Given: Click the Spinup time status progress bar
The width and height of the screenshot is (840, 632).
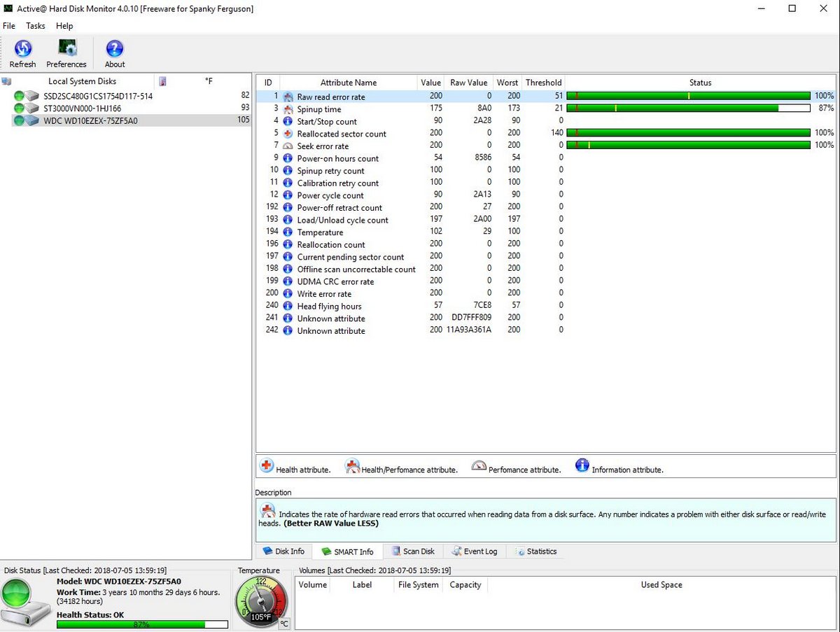Looking at the screenshot, I should pos(688,108).
